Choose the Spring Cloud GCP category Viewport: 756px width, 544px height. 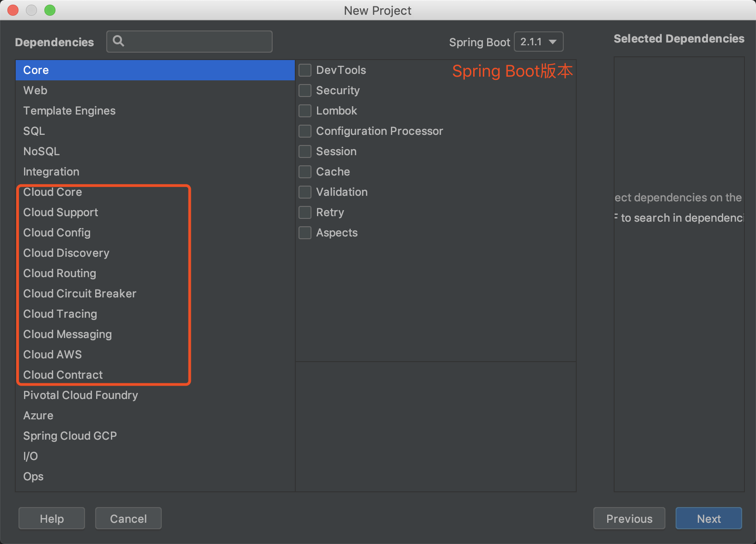(155, 436)
